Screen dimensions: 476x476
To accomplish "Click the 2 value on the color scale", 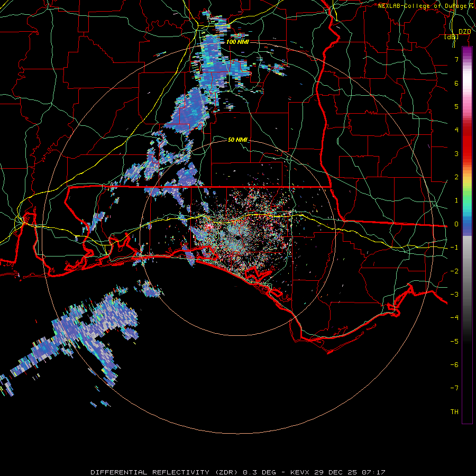I will pos(456,177).
